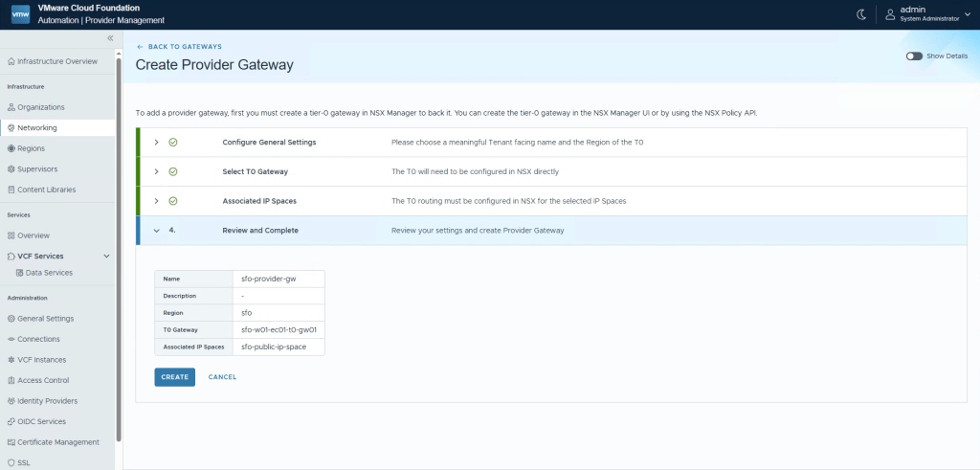Collapse the VCF Services sidebar group
The width and height of the screenshot is (980, 470).
[x=106, y=257]
